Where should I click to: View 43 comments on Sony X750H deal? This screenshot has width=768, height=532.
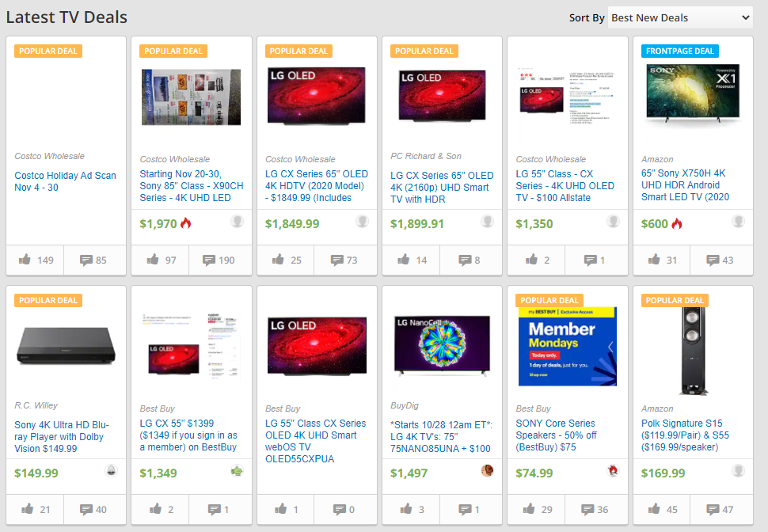tap(721, 260)
